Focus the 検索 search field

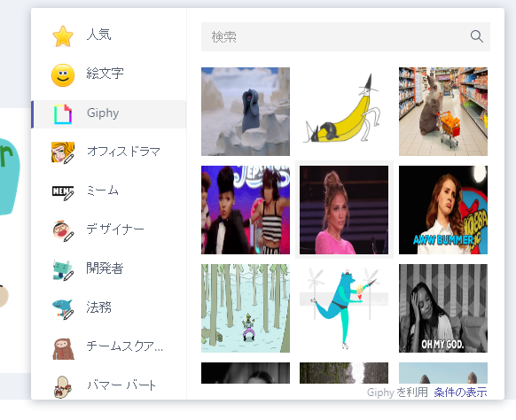point(346,37)
